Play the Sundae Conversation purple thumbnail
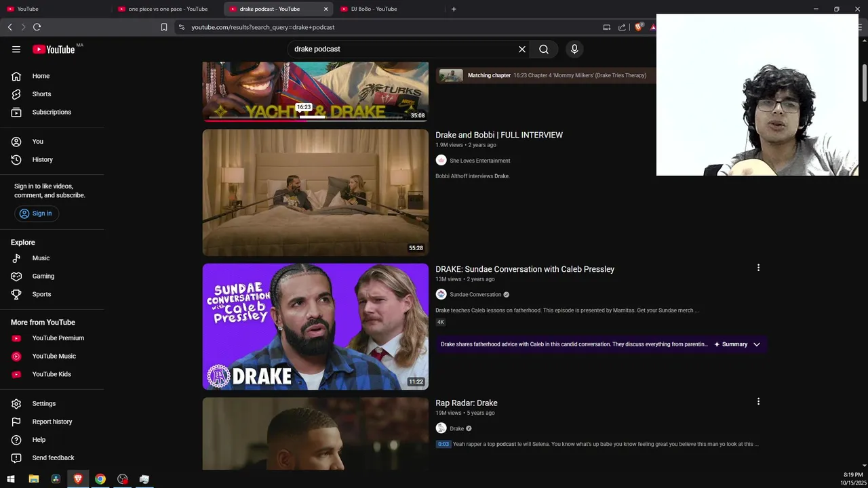This screenshot has width=868, height=488. [x=315, y=327]
